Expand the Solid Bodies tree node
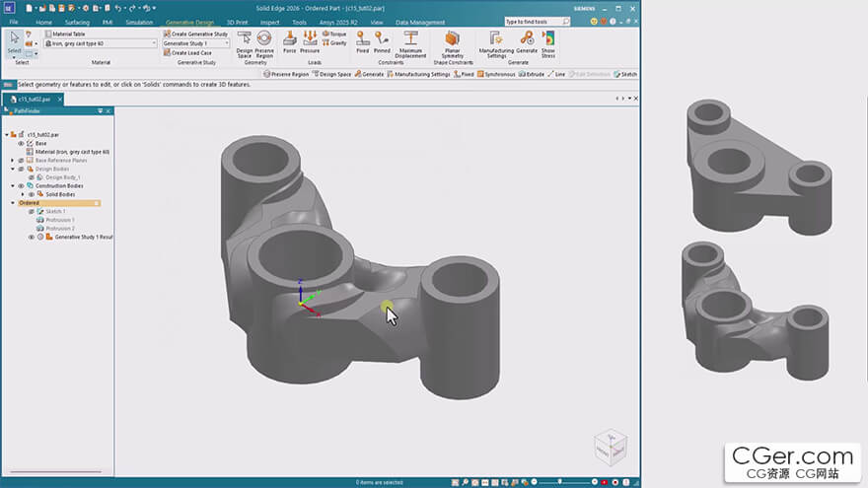868x488 pixels. [22, 194]
